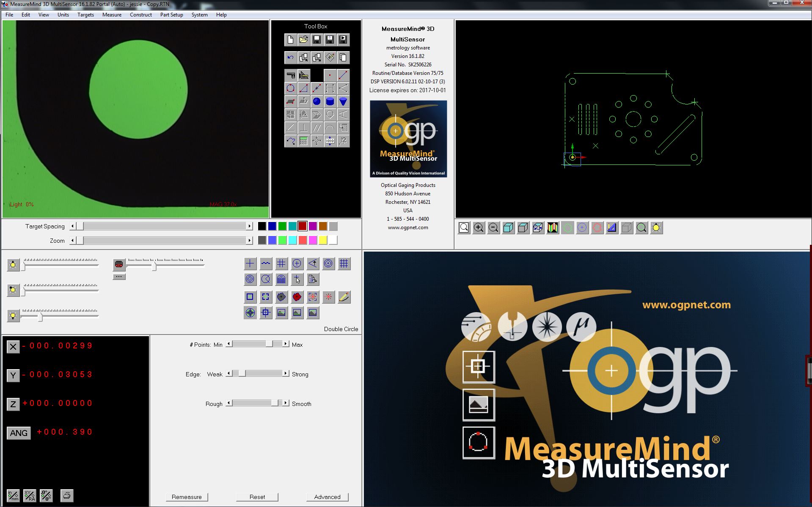
Task: Click the Advanced button
Action: click(327, 497)
